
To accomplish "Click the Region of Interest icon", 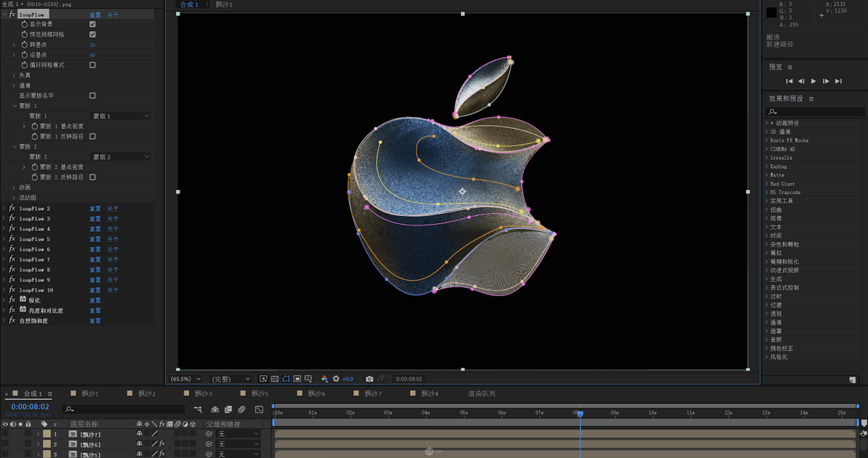I will coord(297,379).
